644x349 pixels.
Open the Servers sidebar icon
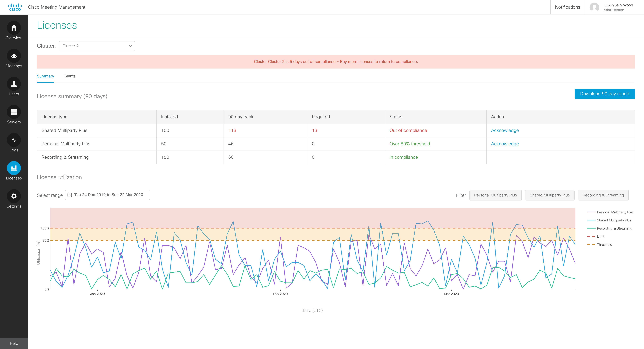point(14,112)
